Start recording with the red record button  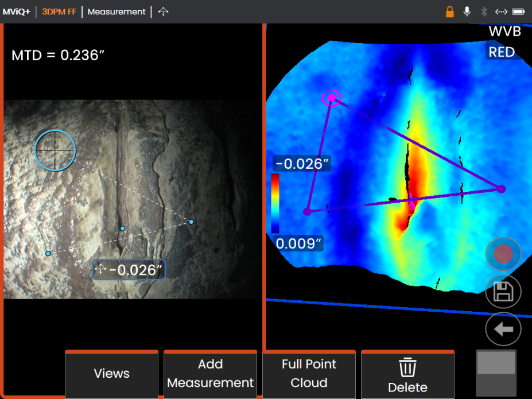[503, 254]
